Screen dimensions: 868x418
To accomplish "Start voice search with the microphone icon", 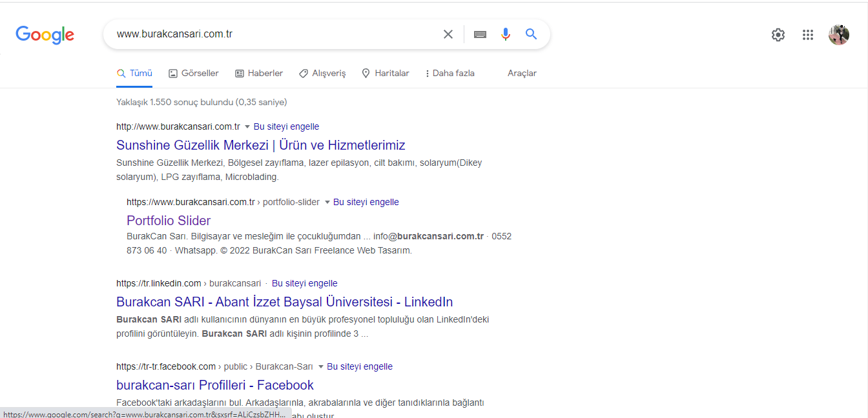I will point(506,34).
